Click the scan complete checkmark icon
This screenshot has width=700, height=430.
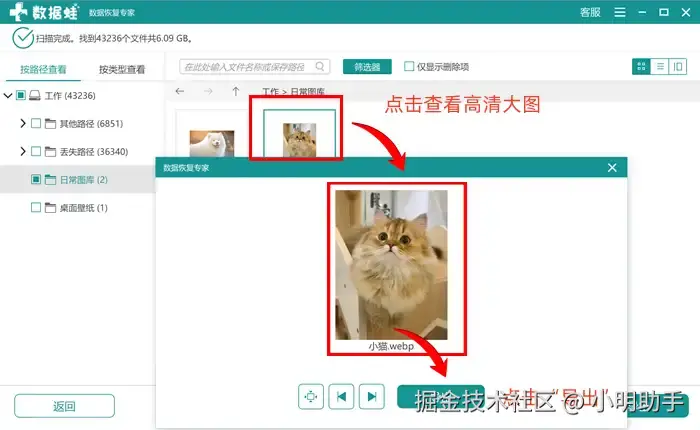[x=23, y=38]
